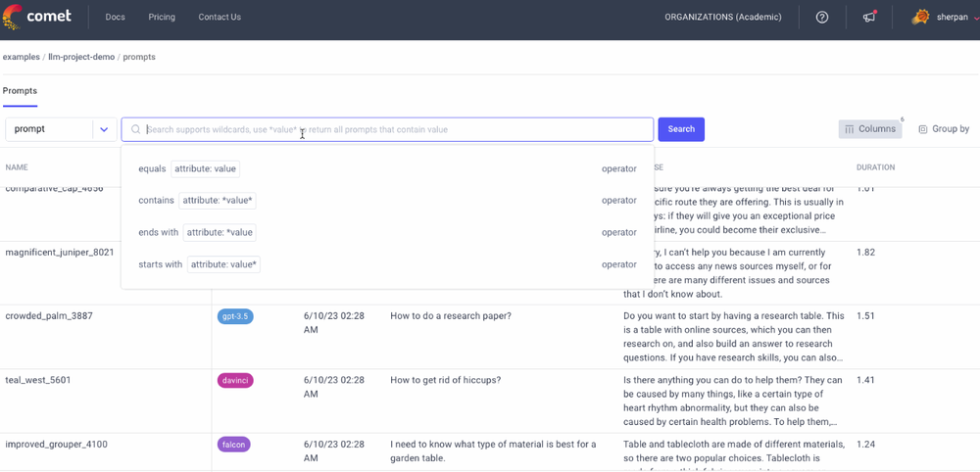This screenshot has width=980, height=472.
Task: Open the Pricing link
Action: [x=162, y=18]
